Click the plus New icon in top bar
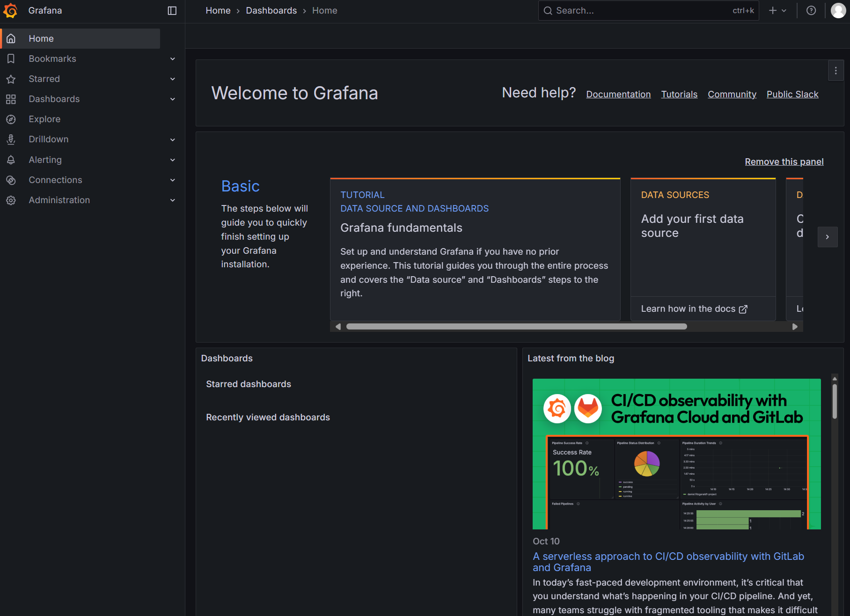 [x=773, y=10]
